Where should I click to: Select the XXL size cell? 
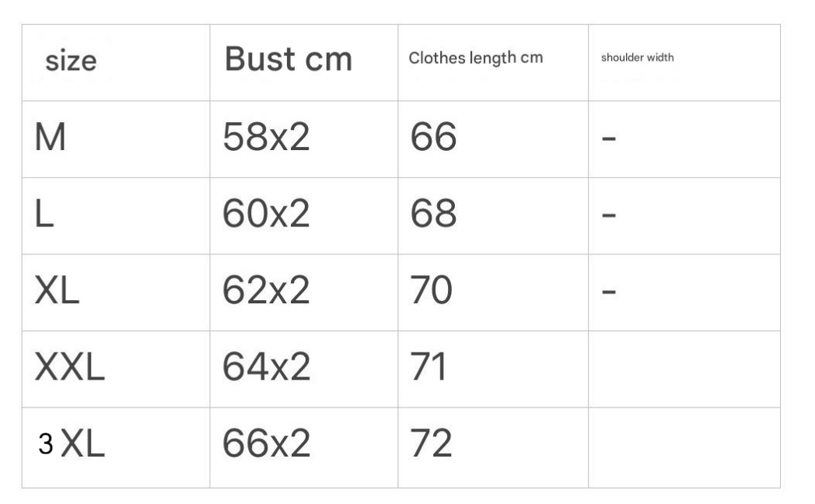69,368
